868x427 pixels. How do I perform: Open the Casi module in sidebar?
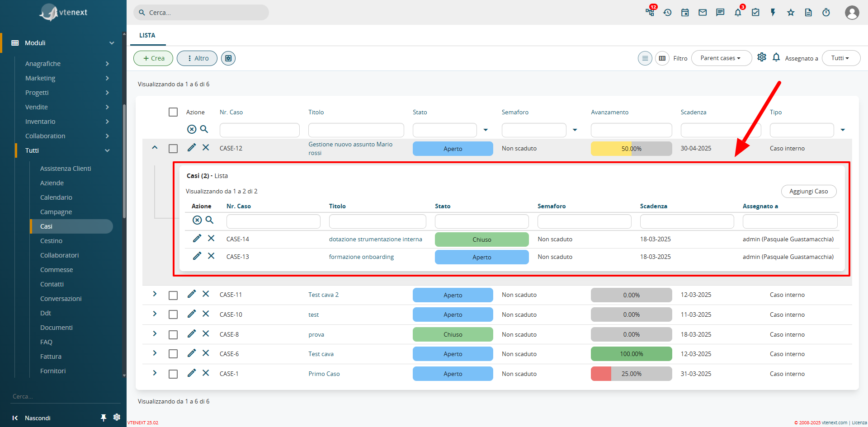(71, 226)
